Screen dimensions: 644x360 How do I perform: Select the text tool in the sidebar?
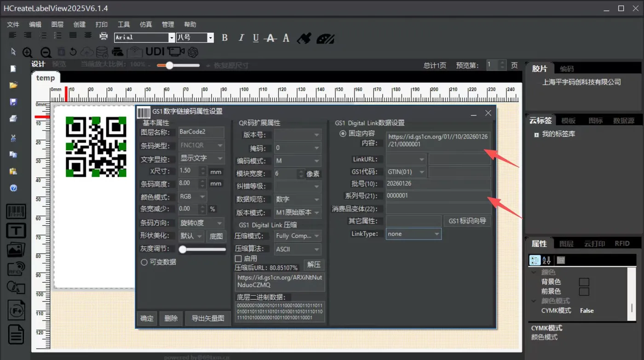pos(16,230)
